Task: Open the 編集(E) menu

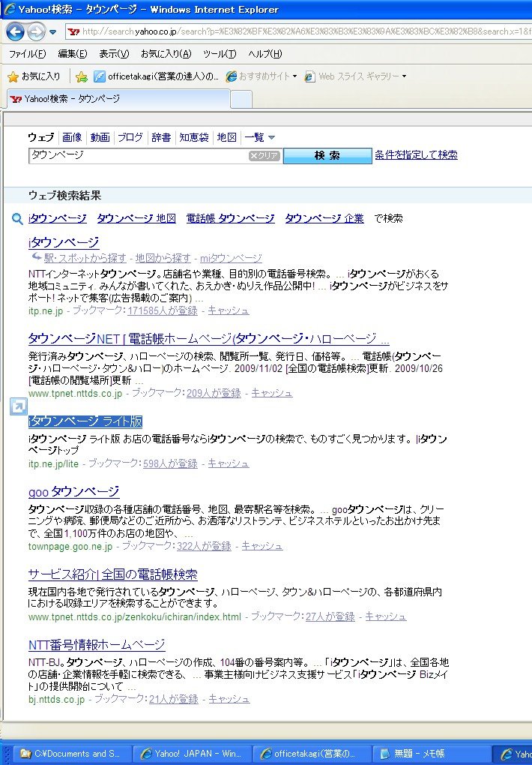Action: click(x=73, y=54)
